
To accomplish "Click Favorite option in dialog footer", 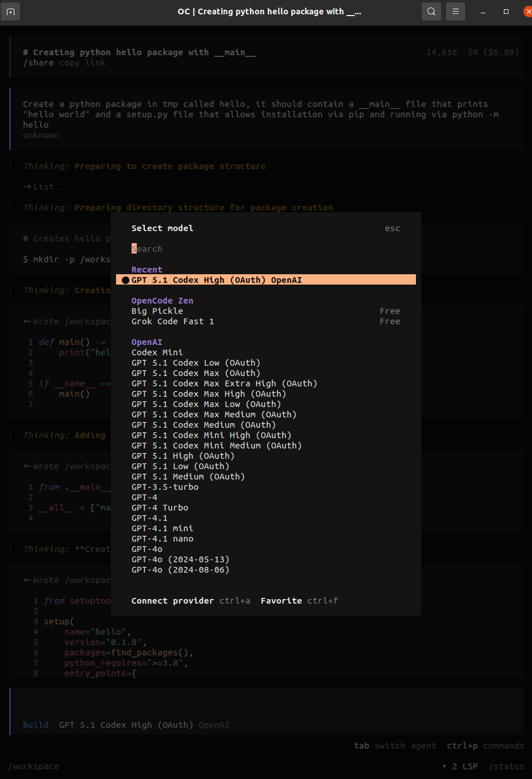I will pos(281,601).
